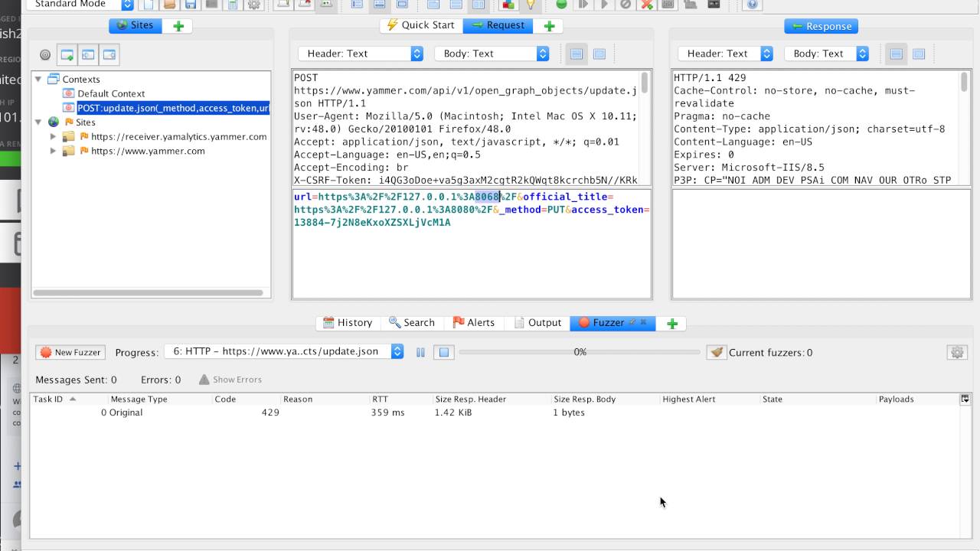Click the export context icon in Sites panel
The height and width of the screenshot is (551, 980).
coord(109,54)
